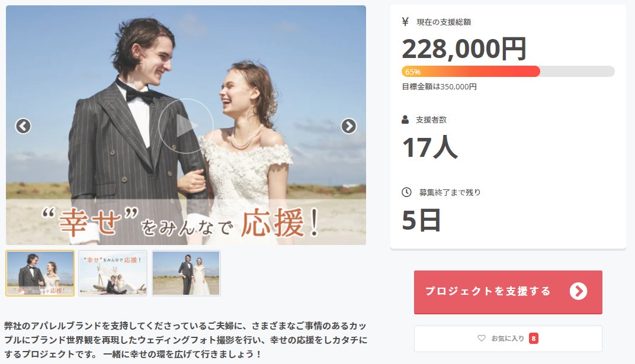Select the third thumbnail of standing couple
The image size is (635, 364).
186,273
